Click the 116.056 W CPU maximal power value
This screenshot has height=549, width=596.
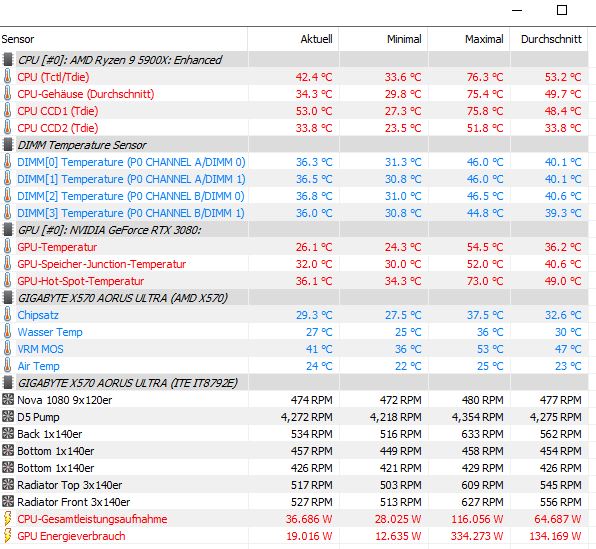click(477, 519)
